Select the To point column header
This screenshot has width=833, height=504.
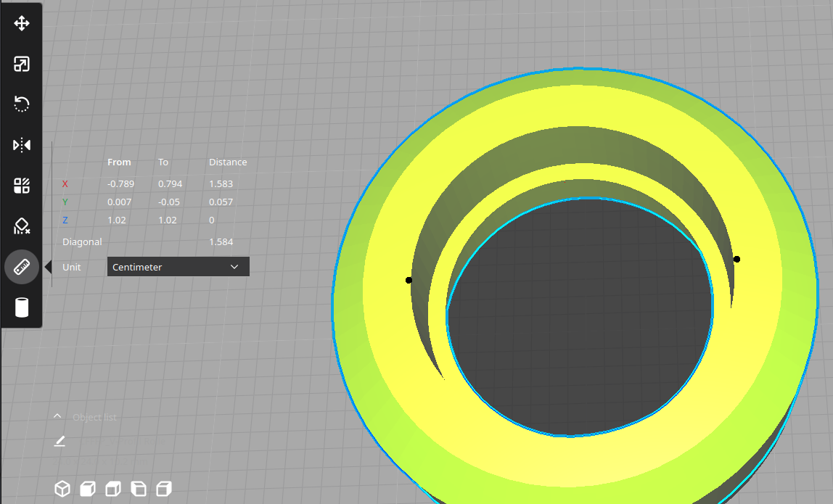[163, 162]
